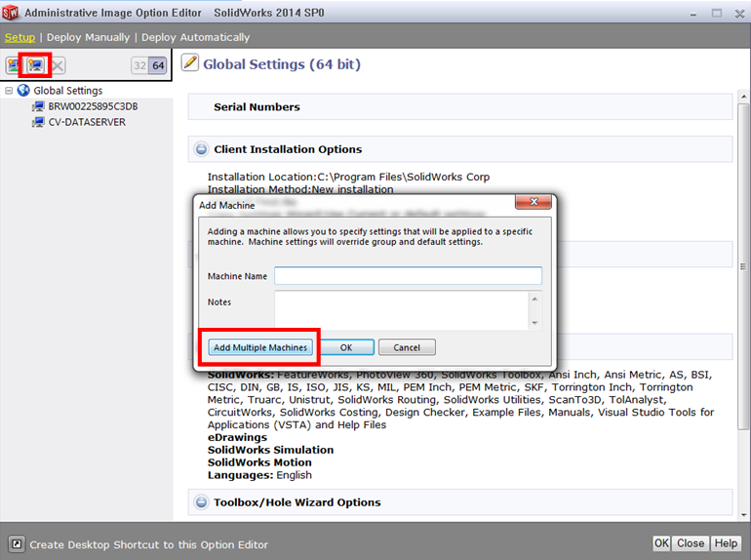Click the Delete (X) toolbar icon
The image size is (751, 560).
pyautogui.click(x=58, y=65)
